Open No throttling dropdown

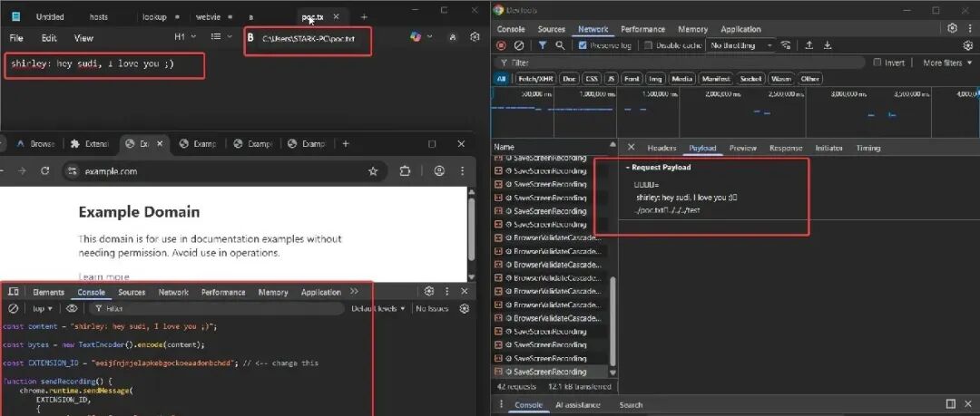[x=742, y=45]
